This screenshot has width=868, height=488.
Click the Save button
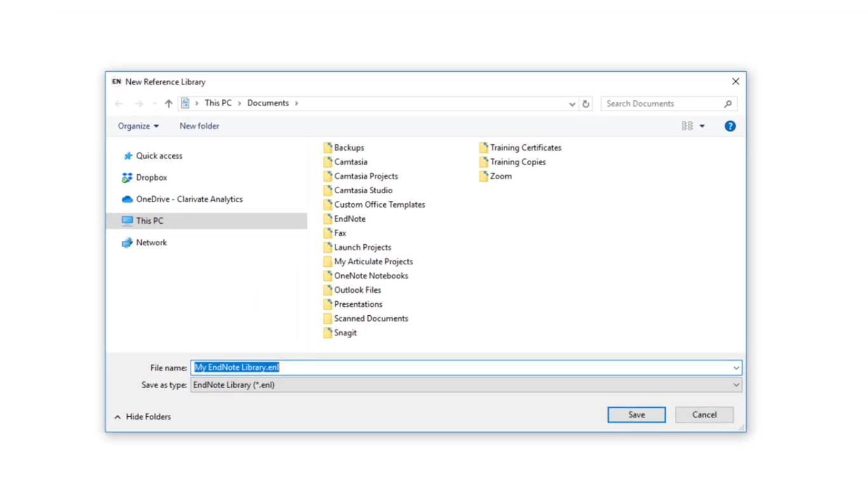click(637, 415)
